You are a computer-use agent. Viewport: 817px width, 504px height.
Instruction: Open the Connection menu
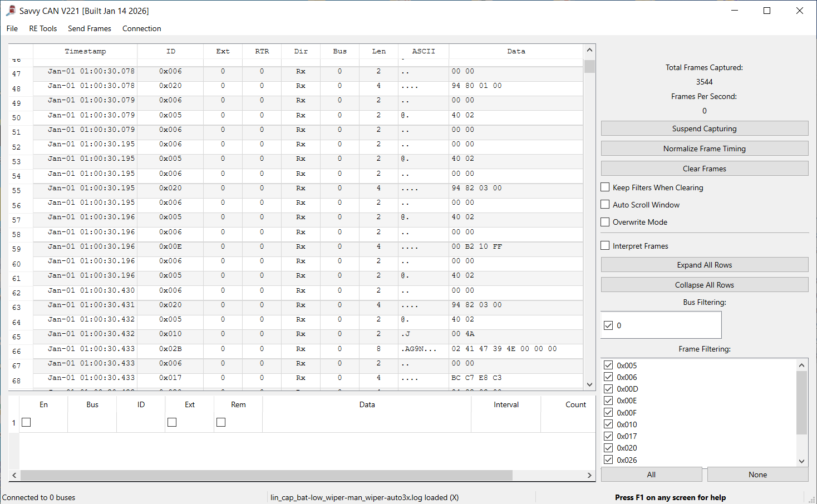click(141, 28)
